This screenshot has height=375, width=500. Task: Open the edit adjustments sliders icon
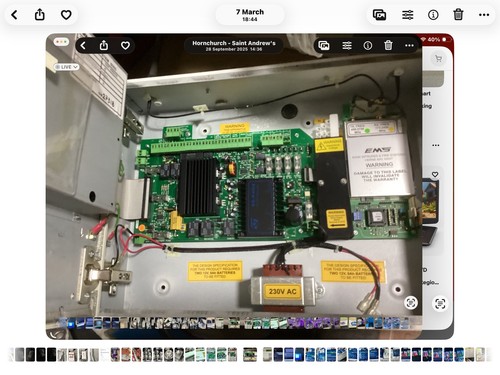(x=407, y=15)
